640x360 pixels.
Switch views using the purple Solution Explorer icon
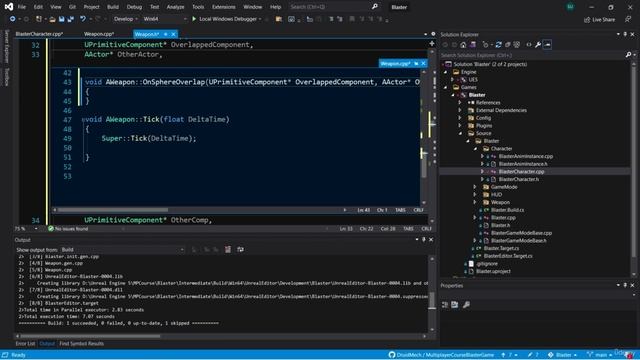[473, 44]
